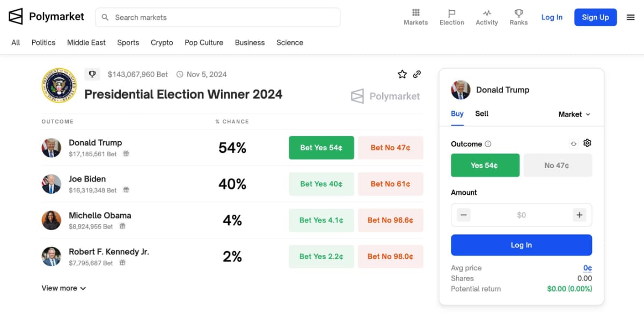644x315 pixels.
Task: Select the Yes 54¢ outcome option
Action: (x=485, y=165)
